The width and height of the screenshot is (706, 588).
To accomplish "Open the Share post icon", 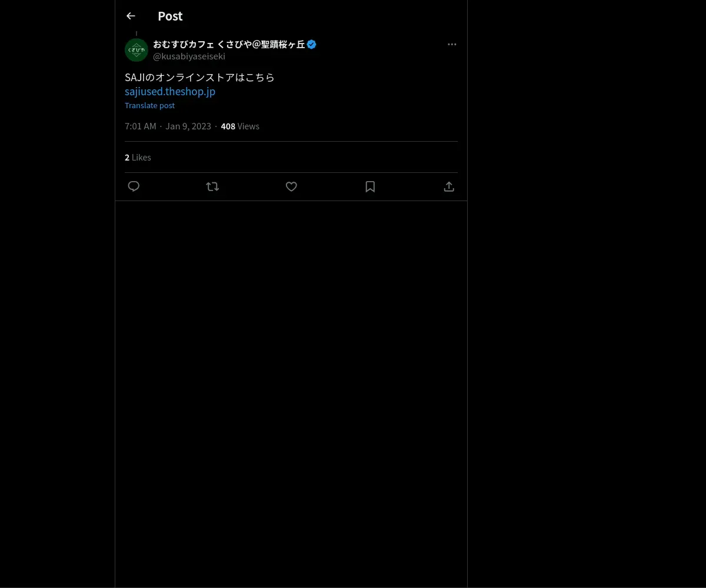I will (x=449, y=186).
